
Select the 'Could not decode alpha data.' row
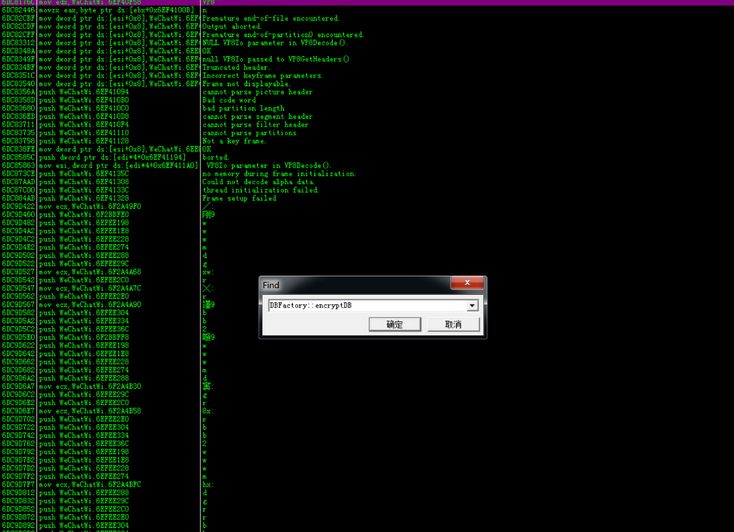click(x=367, y=182)
